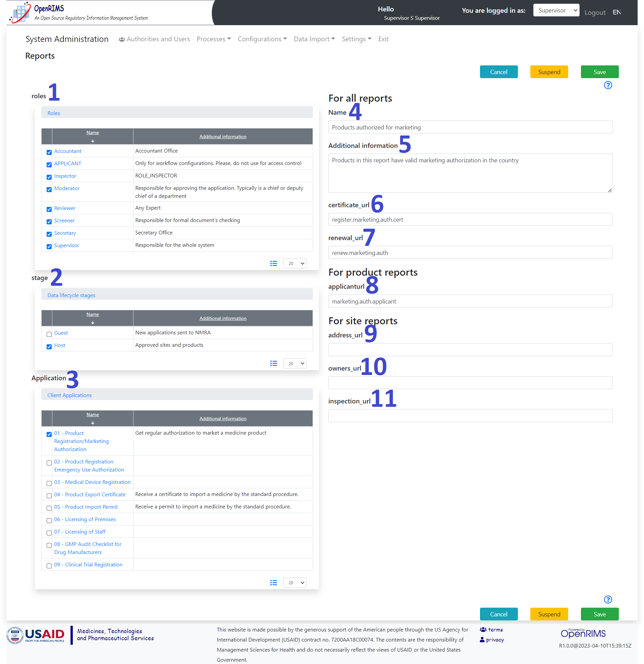The width and height of the screenshot is (644, 664).
Task: Click the top Cancel button
Action: (x=498, y=72)
